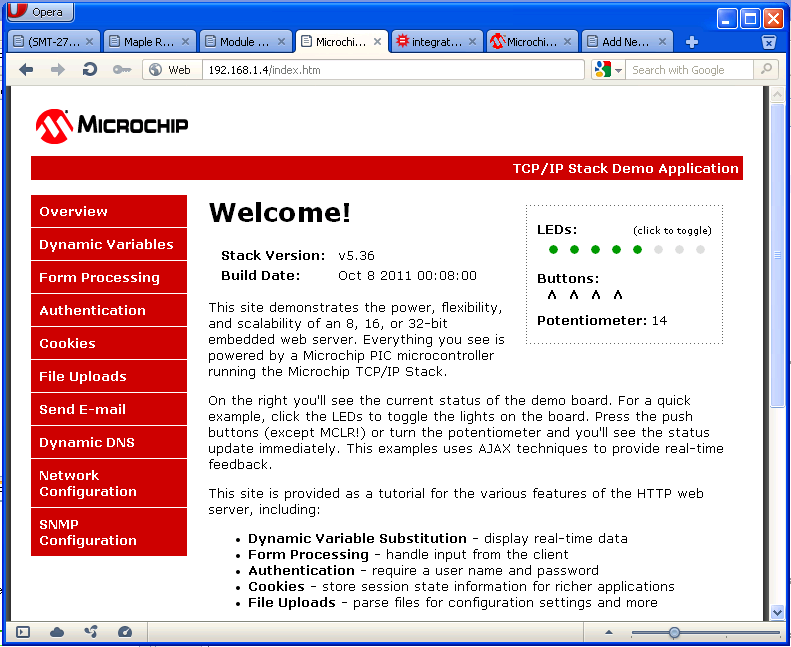Click the vertical scrollbar thumb
The height and width of the screenshot is (647, 791).
coord(777,255)
